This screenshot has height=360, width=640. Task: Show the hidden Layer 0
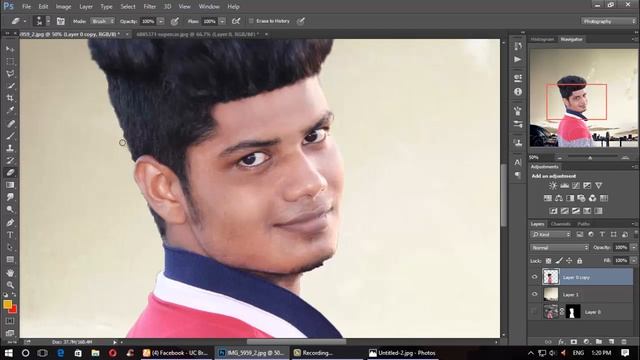[534, 312]
